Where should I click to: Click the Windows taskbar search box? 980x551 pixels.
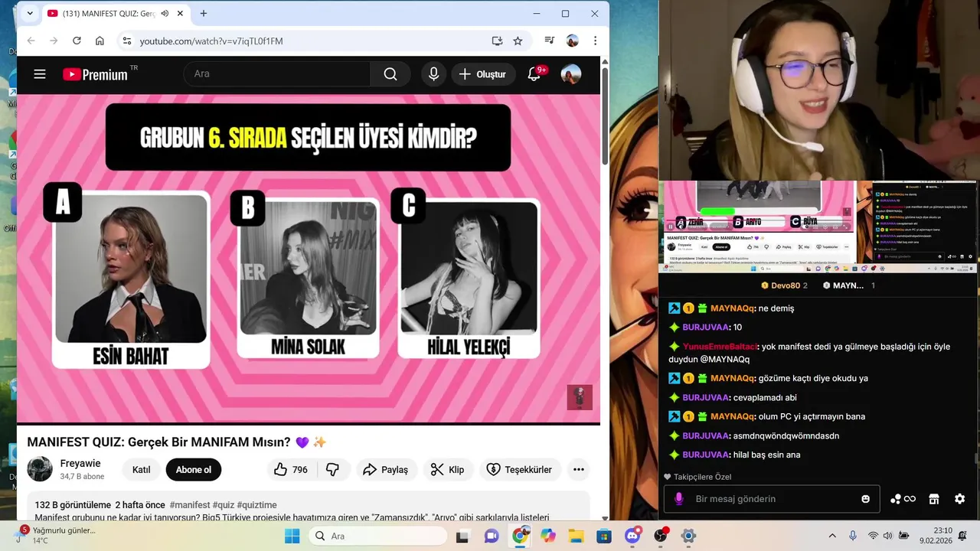tap(380, 536)
